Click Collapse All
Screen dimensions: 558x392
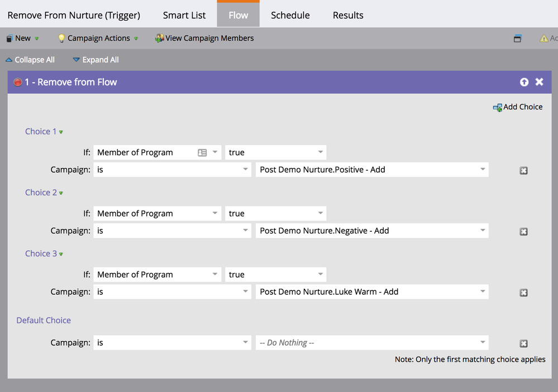click(x=30, y=60)
